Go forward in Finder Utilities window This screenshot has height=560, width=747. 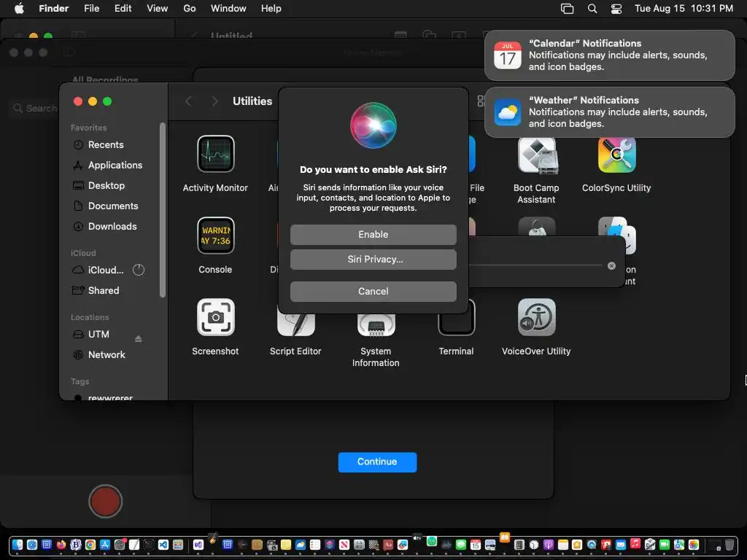215,101
